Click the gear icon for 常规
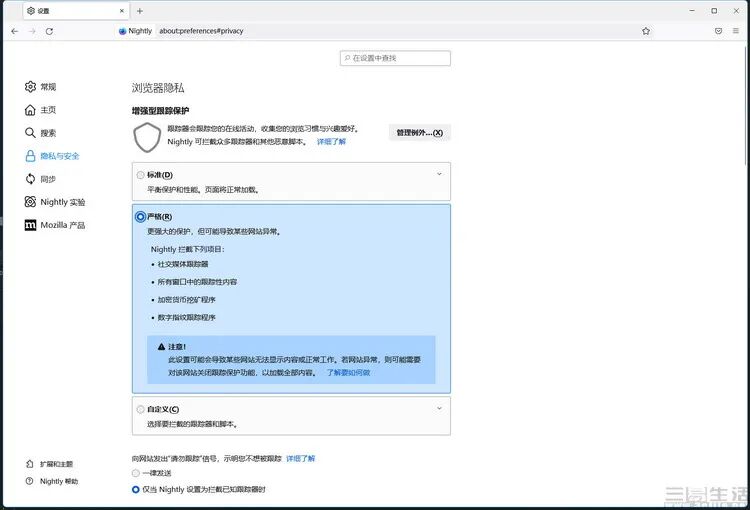This screenshot has width=750, height=510. [x=30, y=87]
